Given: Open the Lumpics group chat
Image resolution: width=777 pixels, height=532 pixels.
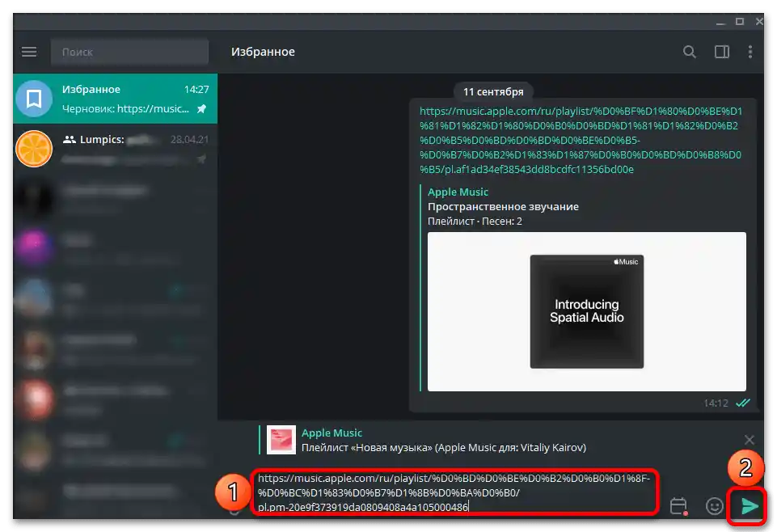Looking at the screenshot, I should (116, 149).
